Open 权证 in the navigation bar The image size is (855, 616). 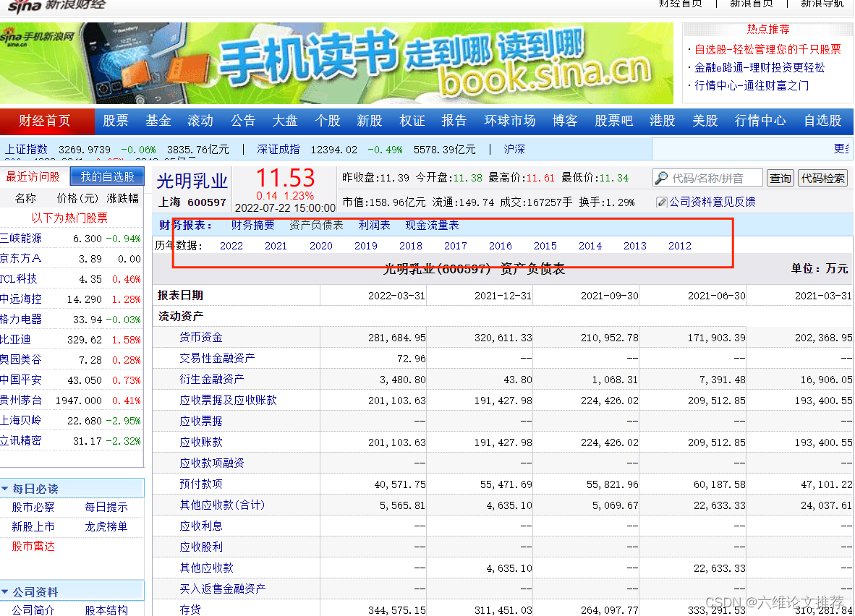412,121
